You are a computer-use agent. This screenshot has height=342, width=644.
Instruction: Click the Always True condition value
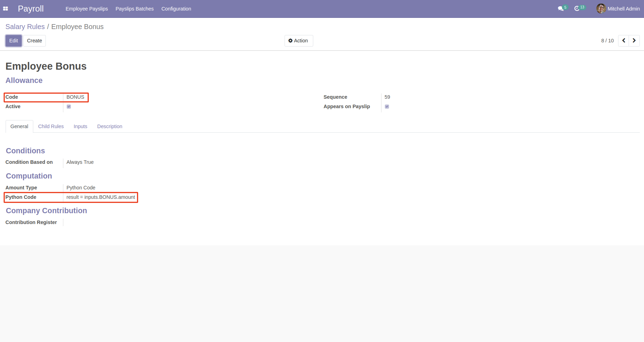point(80,162)
